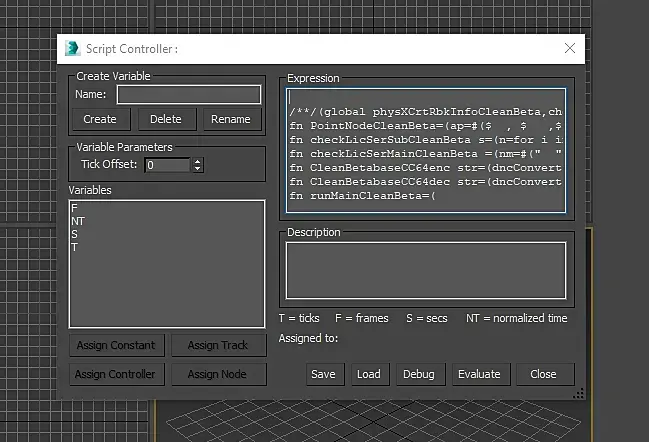Click the Assign Constant button
This screenshot has width=649, height=442.
(116, 345)
